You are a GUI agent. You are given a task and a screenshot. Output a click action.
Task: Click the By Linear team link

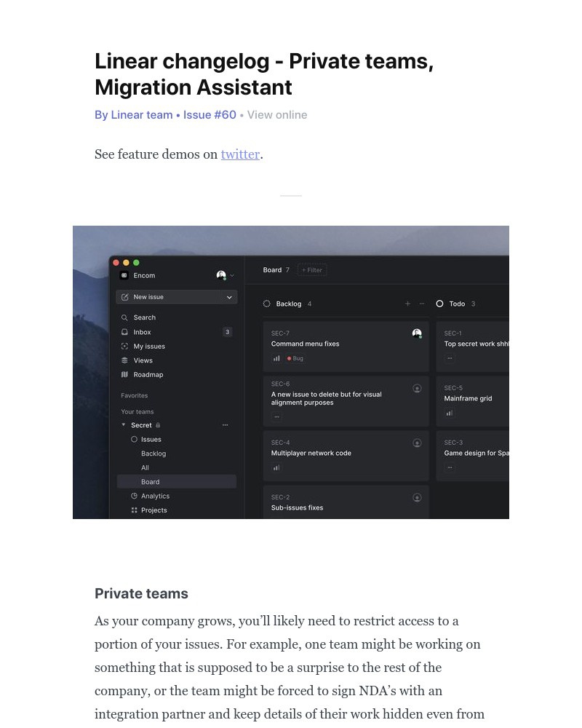[134, 115]
